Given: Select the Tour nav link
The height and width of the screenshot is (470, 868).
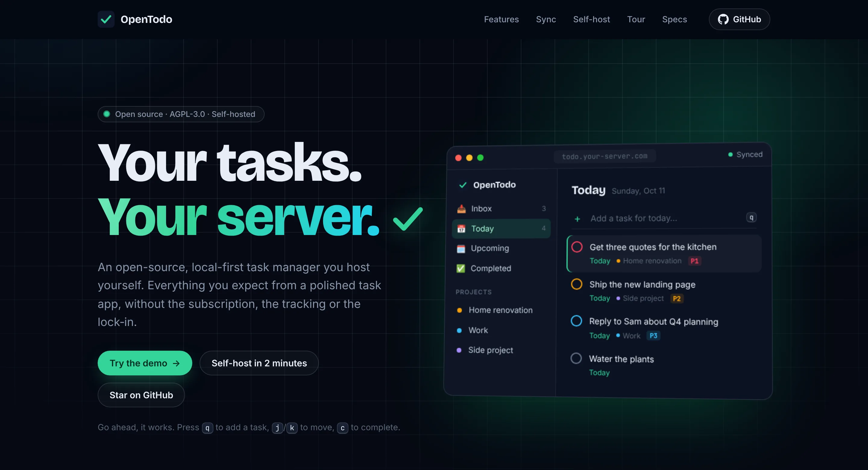Looking at the screenshot, I should (636, 19).
